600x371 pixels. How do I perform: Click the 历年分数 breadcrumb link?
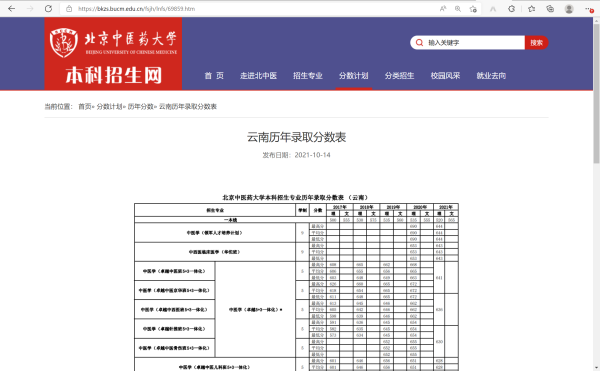(x=140, y=106)
